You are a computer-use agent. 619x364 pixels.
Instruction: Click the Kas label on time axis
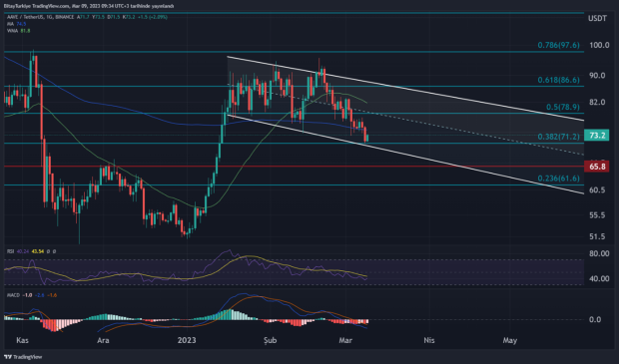23,340
